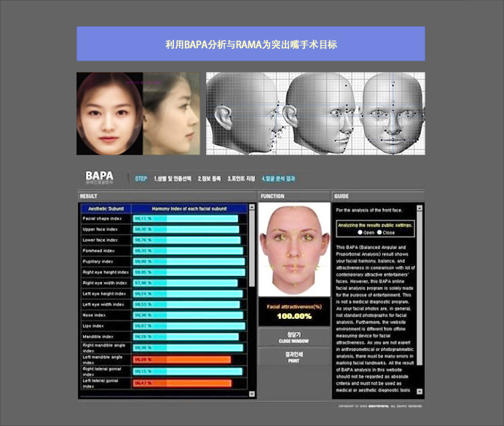Select the 'Left eye width index' label

pos(103,304)
